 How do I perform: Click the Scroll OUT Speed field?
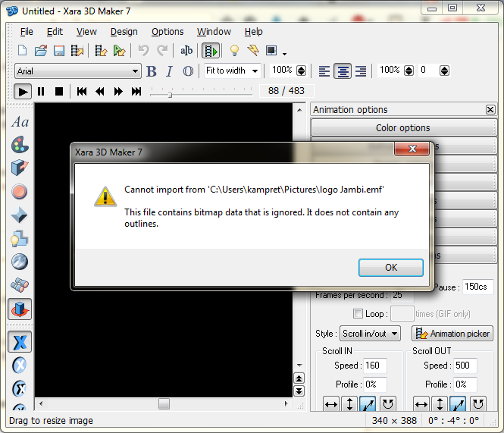(x=465, y=366)
